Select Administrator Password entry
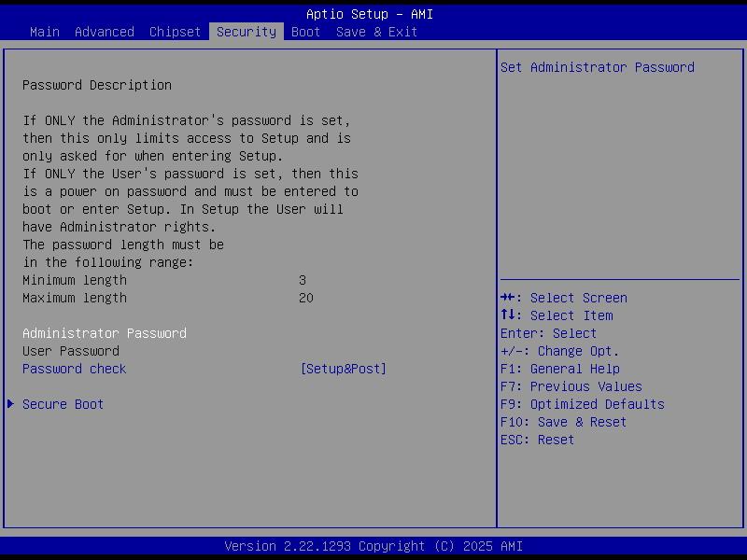Image resolution: width=747 pixels, height=560 pixels. (x=105, y=333)
